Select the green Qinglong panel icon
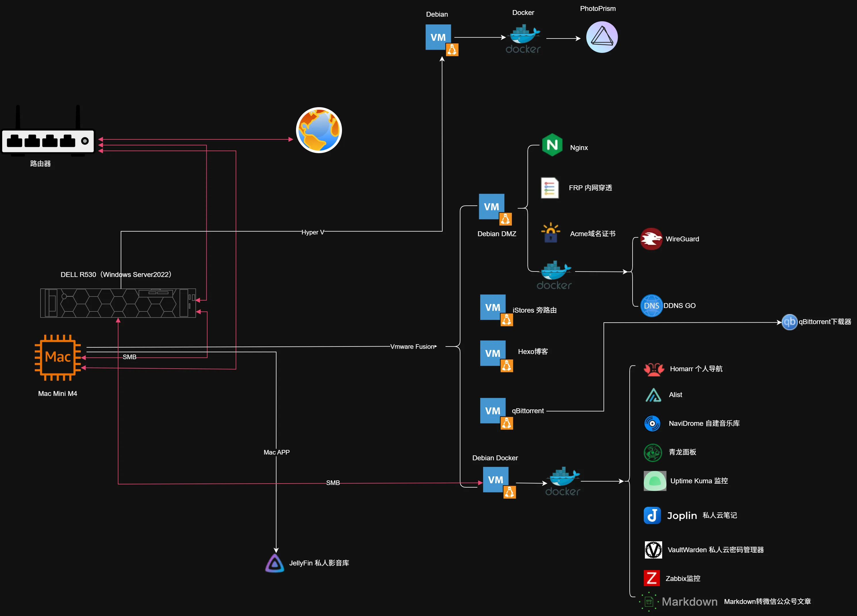 pos(653,453)
